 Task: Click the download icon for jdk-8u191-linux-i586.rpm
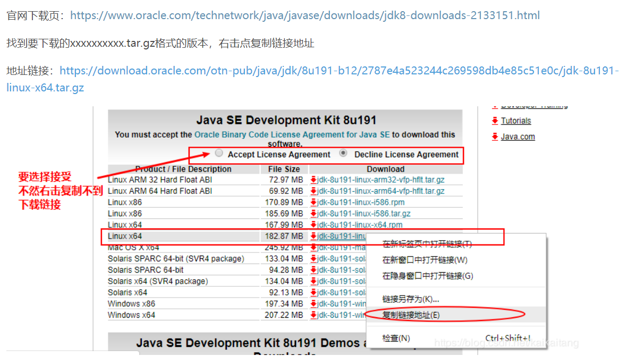click(313, 202)
